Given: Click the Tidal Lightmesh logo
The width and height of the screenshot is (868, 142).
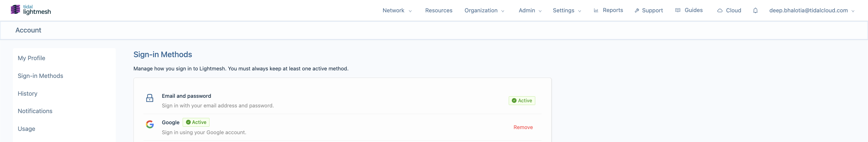Looking at the screenshot, I should 31,10.
